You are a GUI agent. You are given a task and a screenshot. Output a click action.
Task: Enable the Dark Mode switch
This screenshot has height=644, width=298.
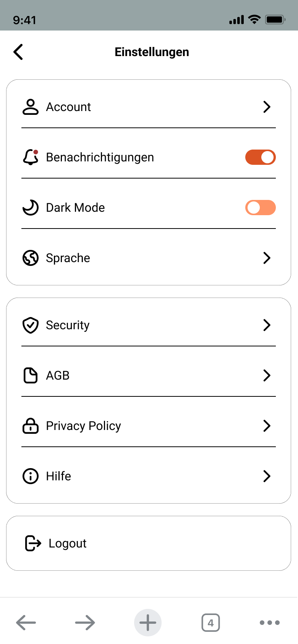[x=260, y=208]
